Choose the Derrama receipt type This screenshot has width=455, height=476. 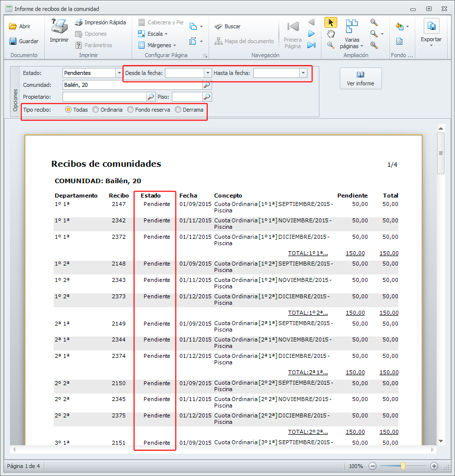pos(178,110)
